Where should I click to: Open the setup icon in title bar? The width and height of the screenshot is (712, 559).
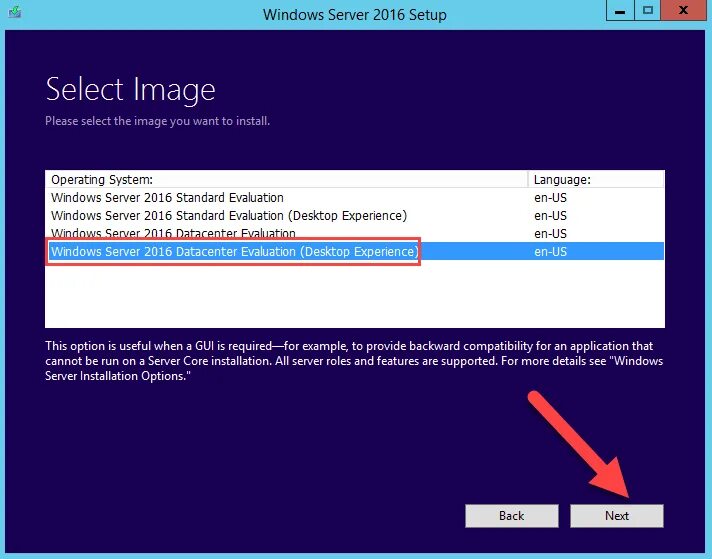(x=15, y=12)
